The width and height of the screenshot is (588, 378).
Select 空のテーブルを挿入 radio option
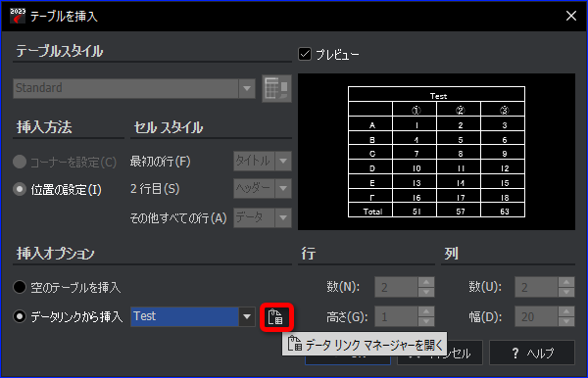[x=20, y=287]
